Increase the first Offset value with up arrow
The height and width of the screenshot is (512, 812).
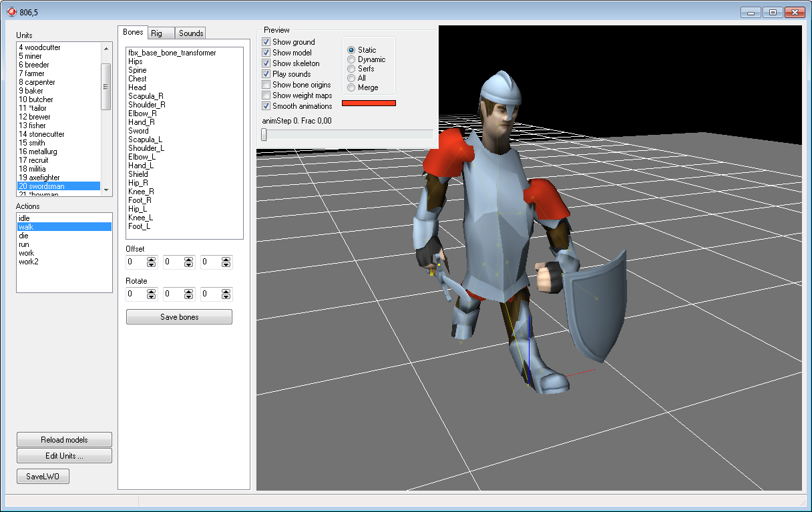pyautogui.click(x=152, y=260)
